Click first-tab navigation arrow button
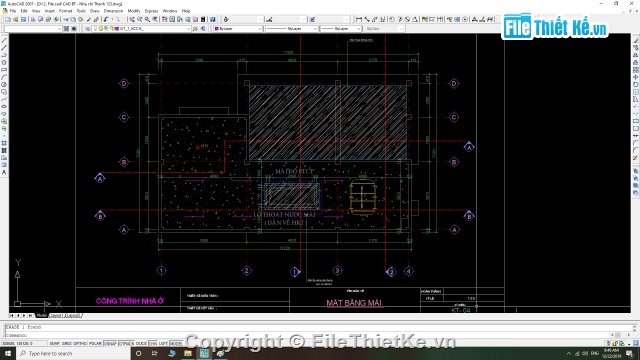 pyautogui.click(x=12, y=316)
